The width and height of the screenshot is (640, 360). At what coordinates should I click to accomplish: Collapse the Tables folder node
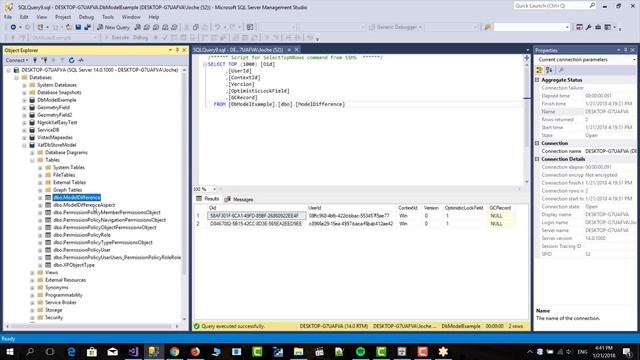(x=32, y=160)
